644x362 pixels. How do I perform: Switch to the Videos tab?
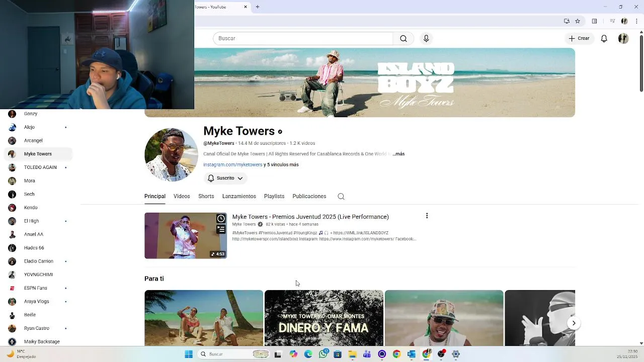tap(182, 196)
